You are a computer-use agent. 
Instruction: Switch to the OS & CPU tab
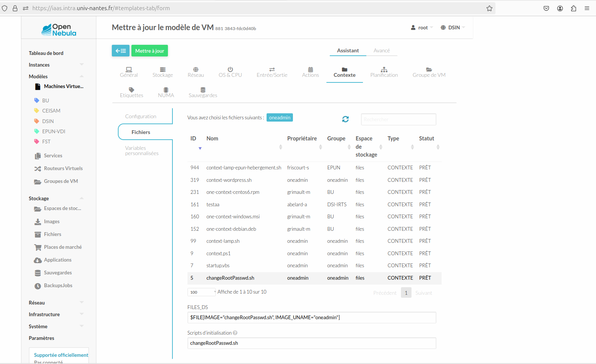[230, 72]
